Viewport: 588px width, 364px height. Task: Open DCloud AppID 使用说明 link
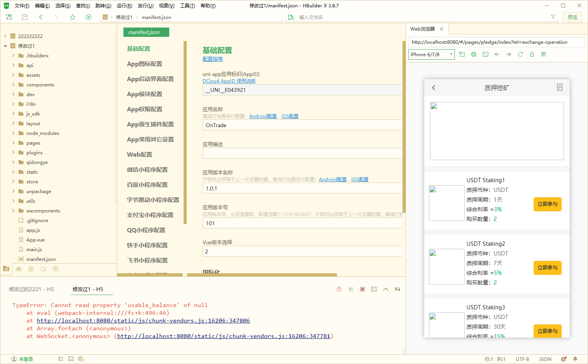click(x=229, y=81)
